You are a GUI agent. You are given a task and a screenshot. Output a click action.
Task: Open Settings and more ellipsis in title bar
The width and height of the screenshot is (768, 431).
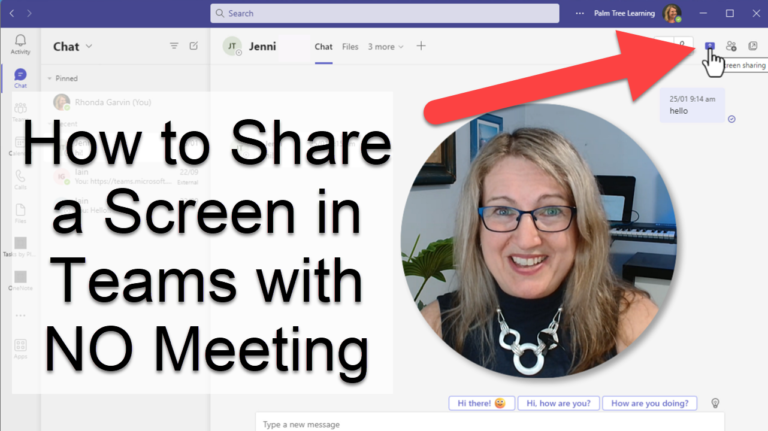tap(579, 13)
